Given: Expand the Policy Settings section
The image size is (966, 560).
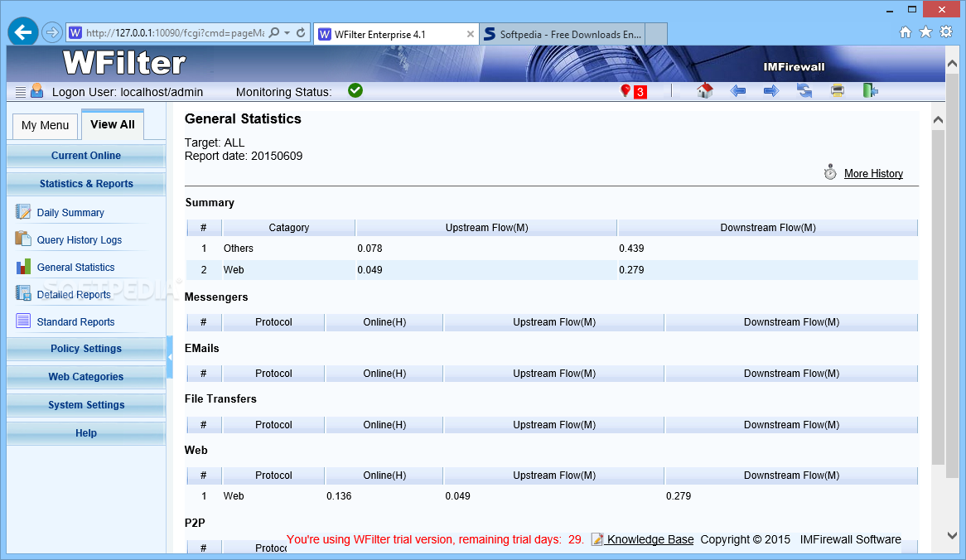Looking at the screenshot, I should [85, 349].
